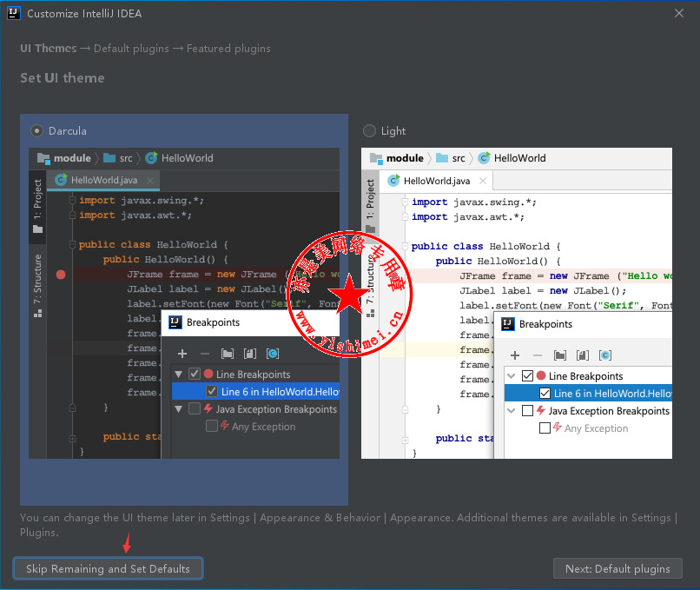
Task: Click lightning exception icon in Darcula tree
Action: click(x=208, y=408)
